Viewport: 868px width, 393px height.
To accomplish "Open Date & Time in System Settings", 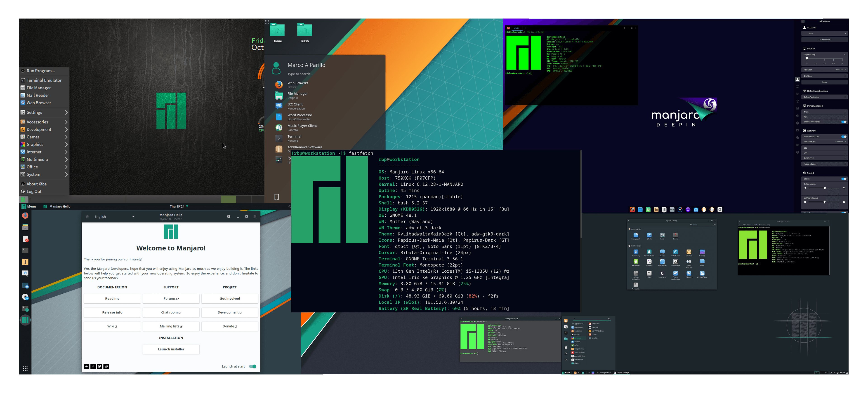I will 676,253.
